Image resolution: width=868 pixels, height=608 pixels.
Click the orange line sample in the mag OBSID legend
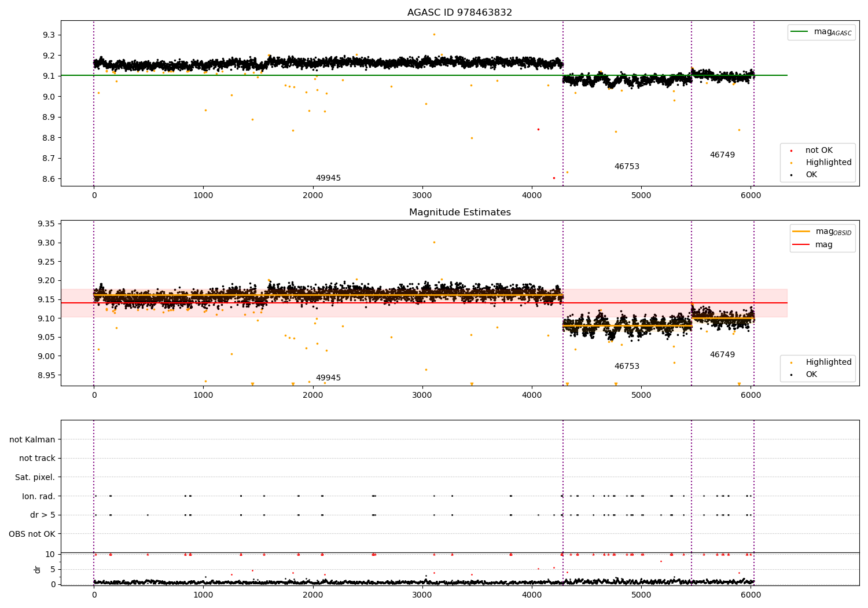801,231
